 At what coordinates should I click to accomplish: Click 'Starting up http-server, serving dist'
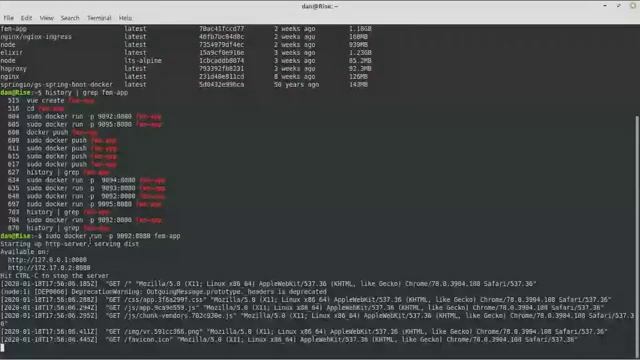coord(70,244)
